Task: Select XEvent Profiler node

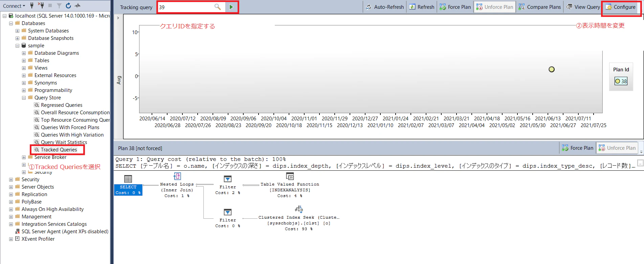Action: tap(38, 239)
